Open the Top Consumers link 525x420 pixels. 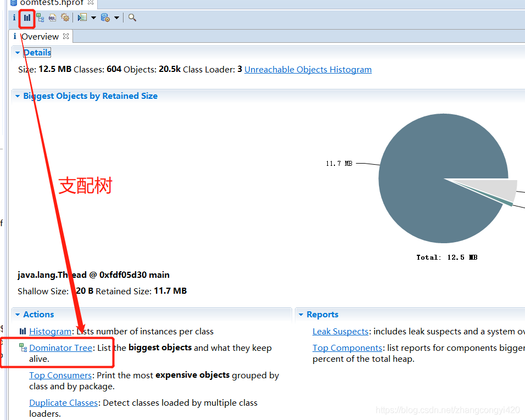(60, 376)
